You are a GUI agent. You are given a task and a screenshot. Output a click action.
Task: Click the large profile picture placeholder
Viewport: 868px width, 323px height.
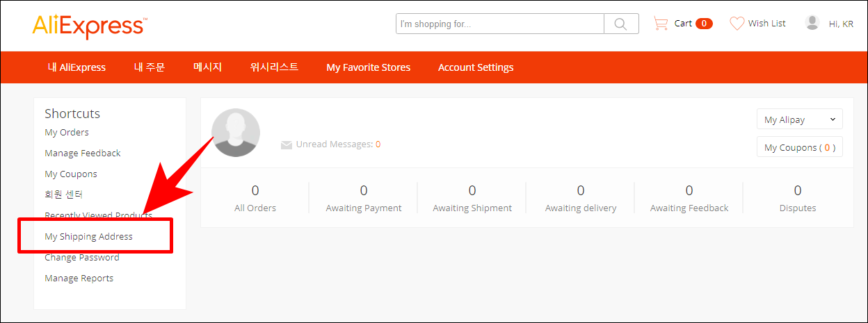click(236, 133)
